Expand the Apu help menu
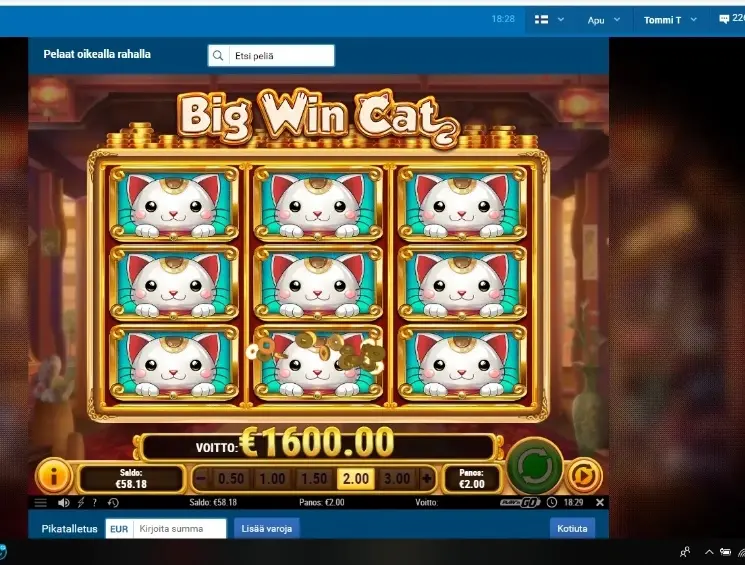 click(x=603, y=20)
